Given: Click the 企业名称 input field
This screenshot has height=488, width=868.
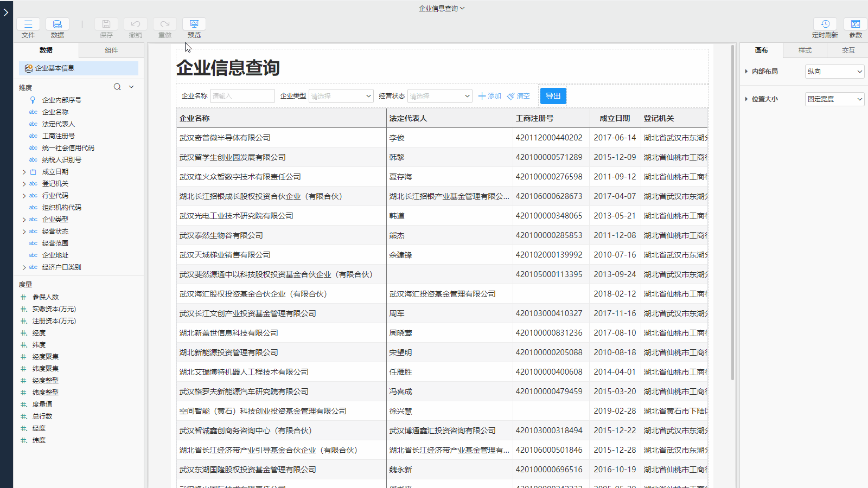Looking at the screenshot, I should [x=242, y=96].
